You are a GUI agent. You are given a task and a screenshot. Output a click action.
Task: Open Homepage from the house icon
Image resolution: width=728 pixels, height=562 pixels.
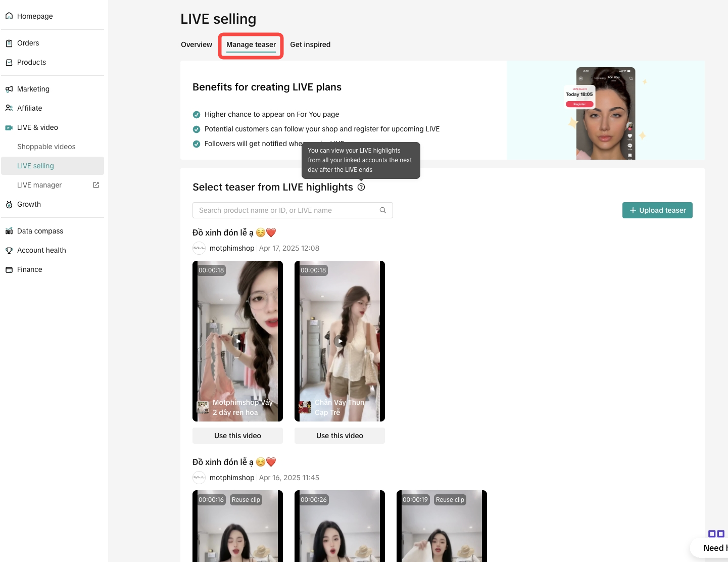(9, 16)
